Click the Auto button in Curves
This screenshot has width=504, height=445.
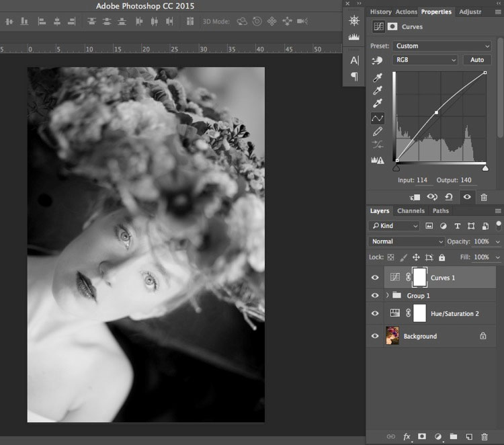(477, 60)
